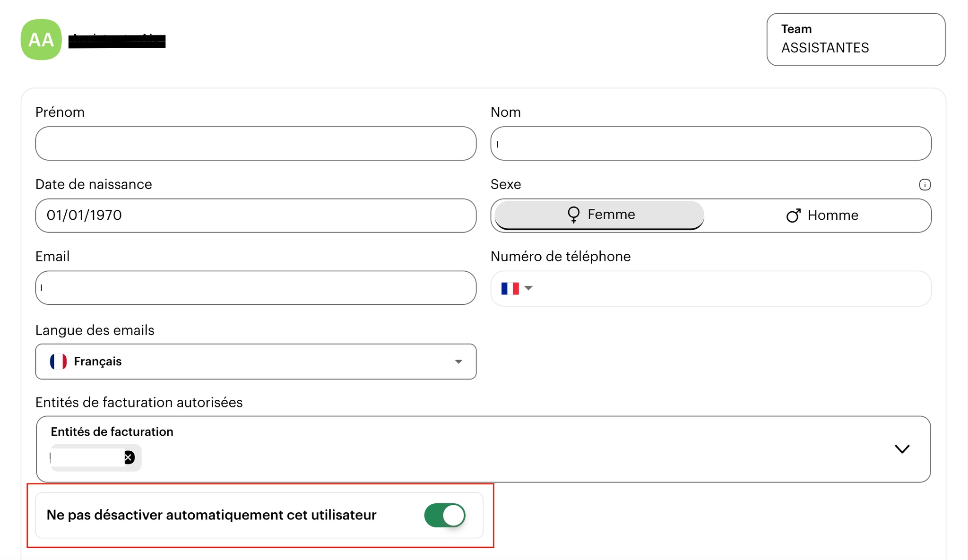Viewport: 968px width, 560px height.
Task: Toggle off Ne pas désactiver automatiquement switch
Action: point(444,515)
